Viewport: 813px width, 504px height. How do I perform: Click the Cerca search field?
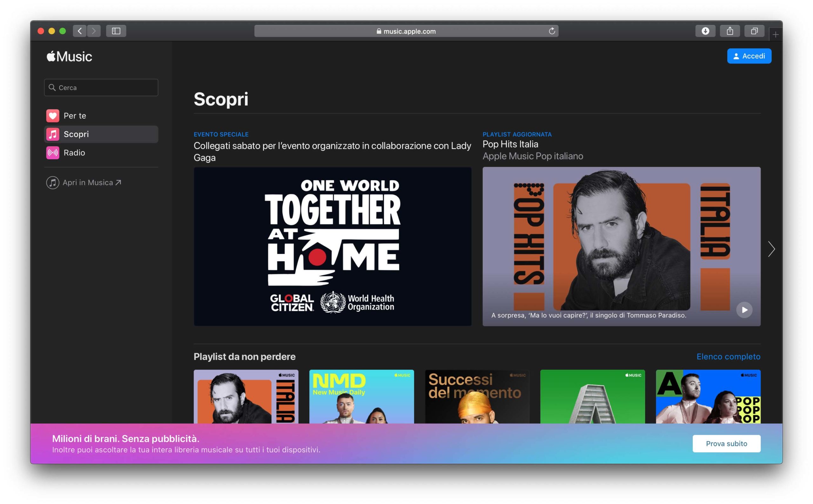click(101, 87)
